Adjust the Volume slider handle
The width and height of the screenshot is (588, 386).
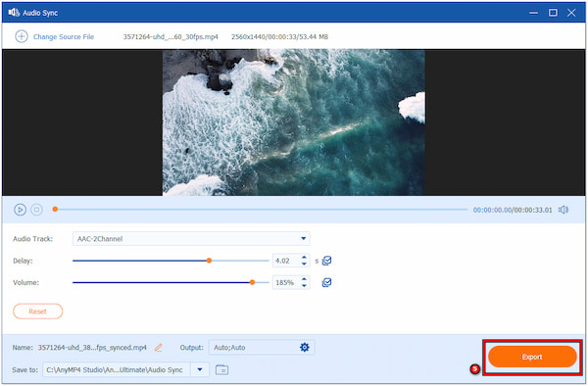253,282
